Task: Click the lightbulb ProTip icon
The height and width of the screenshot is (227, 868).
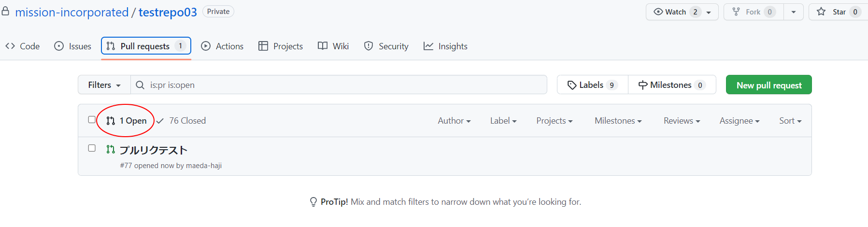Action: (x=313, y=202)
